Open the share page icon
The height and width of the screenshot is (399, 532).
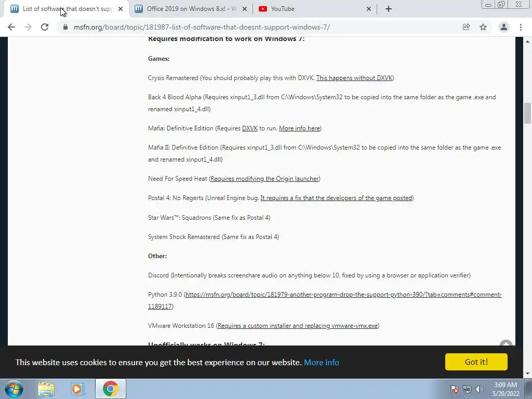pos(466,27)
